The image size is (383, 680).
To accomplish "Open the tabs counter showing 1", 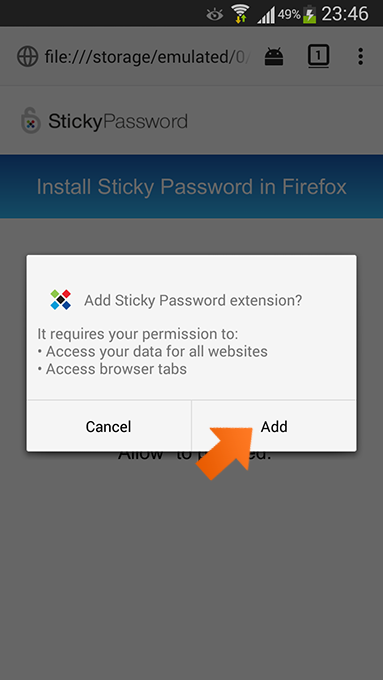I will (x=318, y=56).
